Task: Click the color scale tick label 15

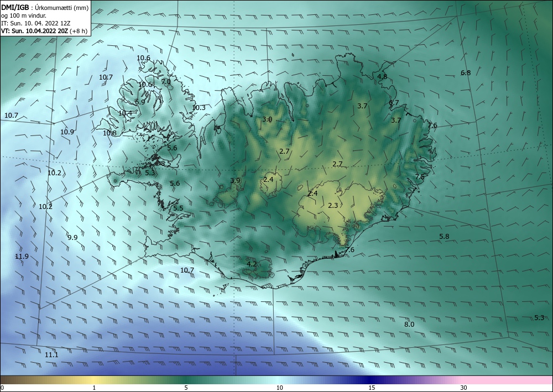Action: [x=372, y=388]
